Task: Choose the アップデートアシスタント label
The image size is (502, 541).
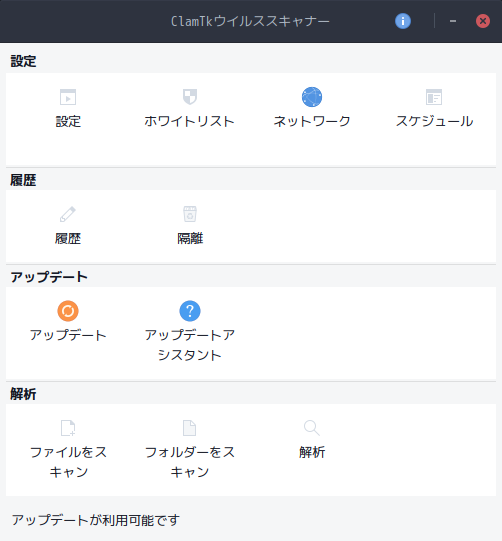Action: (x=190, y=345)
